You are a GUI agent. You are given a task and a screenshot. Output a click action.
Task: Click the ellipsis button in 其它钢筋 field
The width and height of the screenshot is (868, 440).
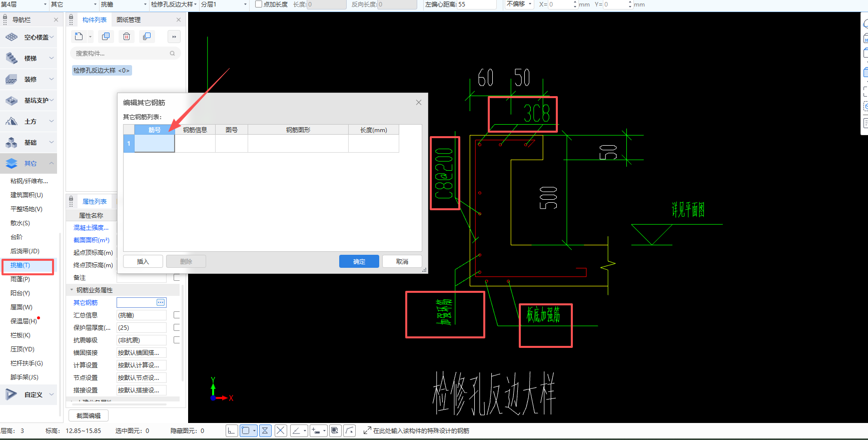coord(161,302)
